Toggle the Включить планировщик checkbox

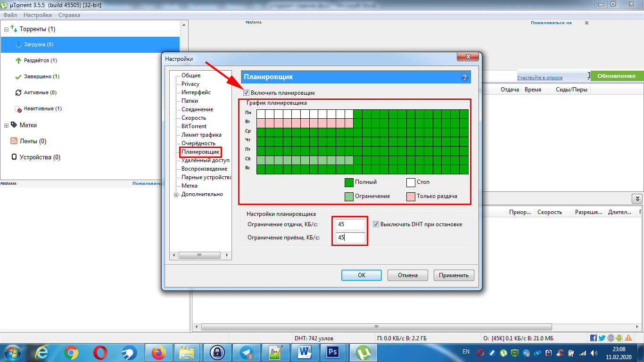246,93
